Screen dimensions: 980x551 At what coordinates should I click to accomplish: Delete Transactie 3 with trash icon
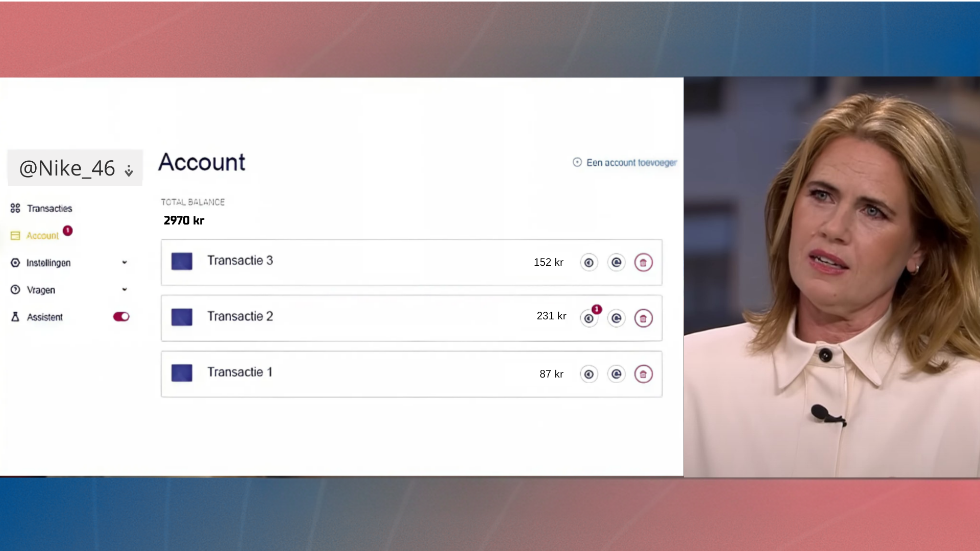[x=643, y=263]
